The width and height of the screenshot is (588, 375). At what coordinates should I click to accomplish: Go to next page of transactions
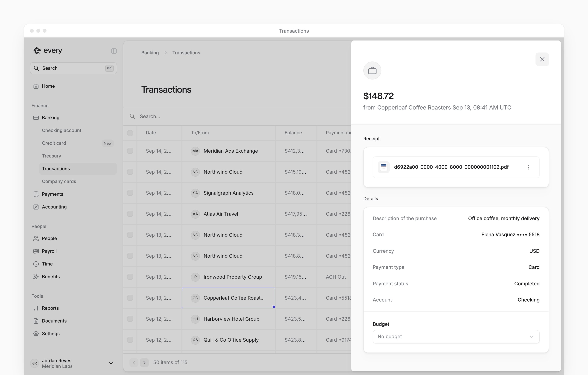point(144,363)
